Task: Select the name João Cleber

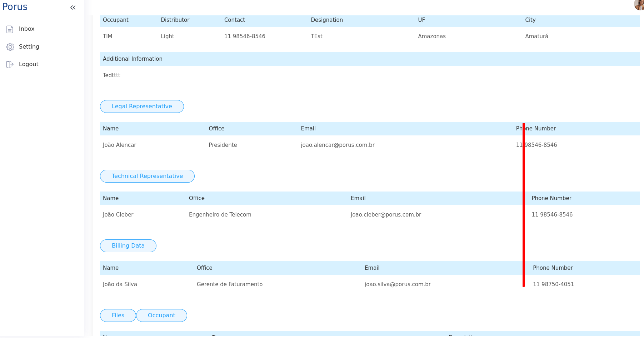Action: (x=118, y=215)
